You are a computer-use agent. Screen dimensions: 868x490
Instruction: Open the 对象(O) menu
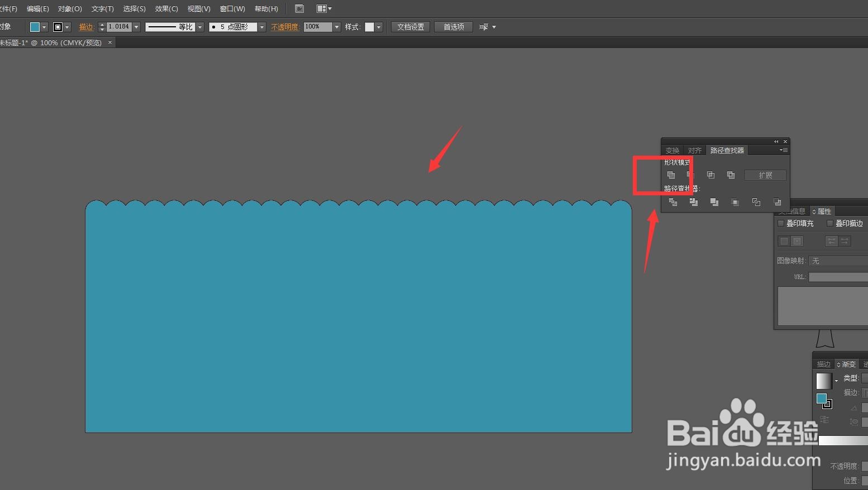(70, 9)
